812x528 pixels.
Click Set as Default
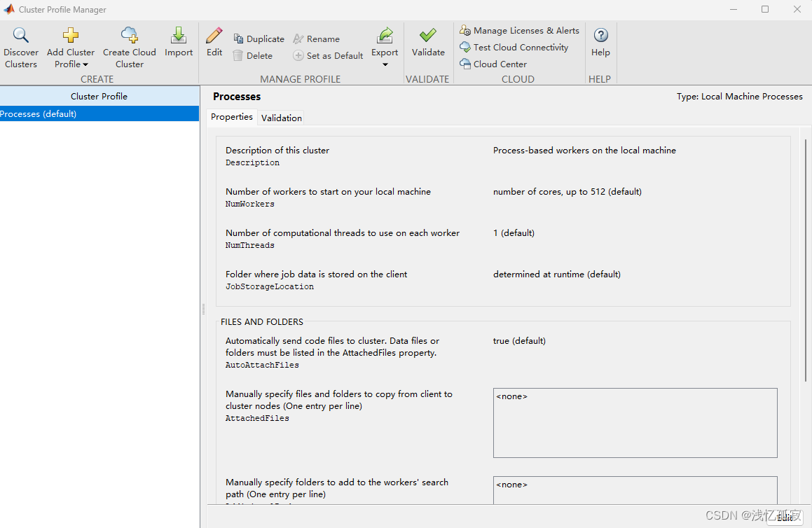329,55
